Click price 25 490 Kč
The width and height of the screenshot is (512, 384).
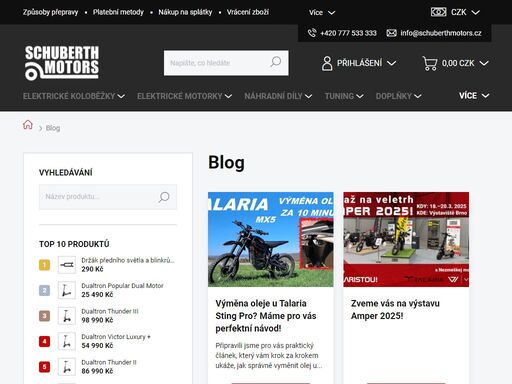(97, 295)
